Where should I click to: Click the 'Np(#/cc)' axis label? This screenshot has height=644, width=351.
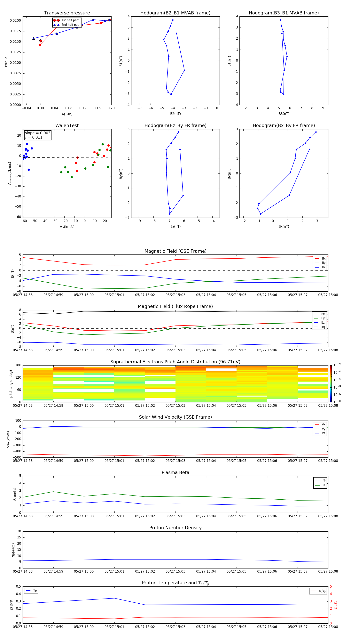pyautogui.click(x=13, y=550)
